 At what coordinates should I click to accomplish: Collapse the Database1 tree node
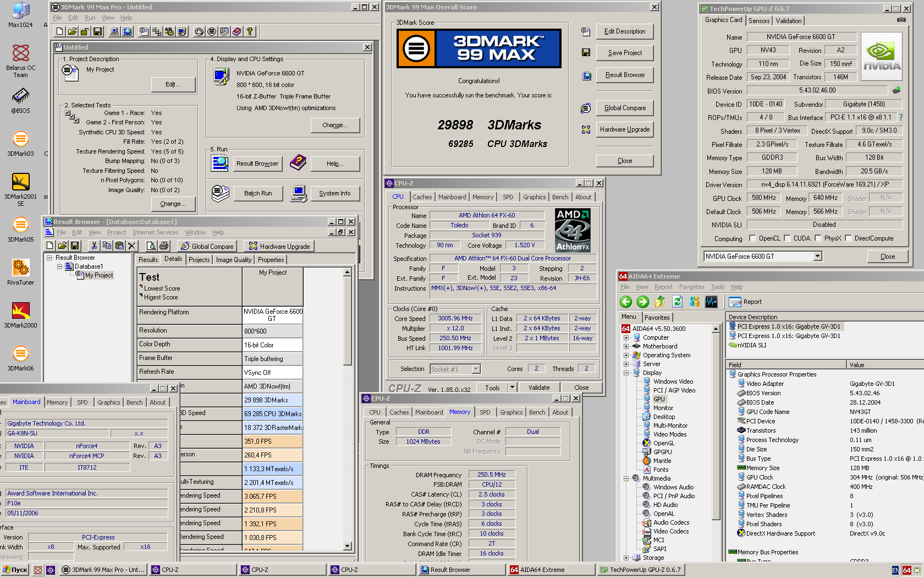pos(59,266)
